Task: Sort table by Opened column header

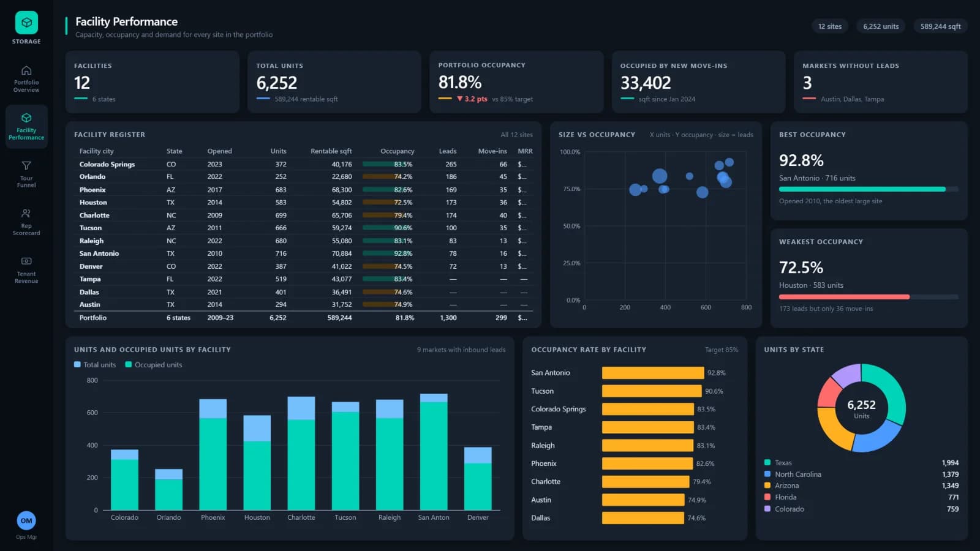Action: tap(219, 151)
